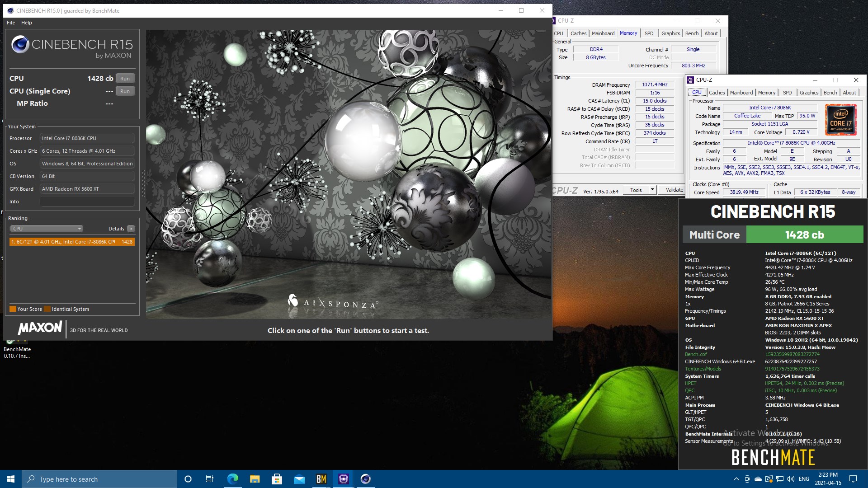Click the Tools button in CPU-Z
The width and height of the screenshot is (868, 488).
point(636,190)
